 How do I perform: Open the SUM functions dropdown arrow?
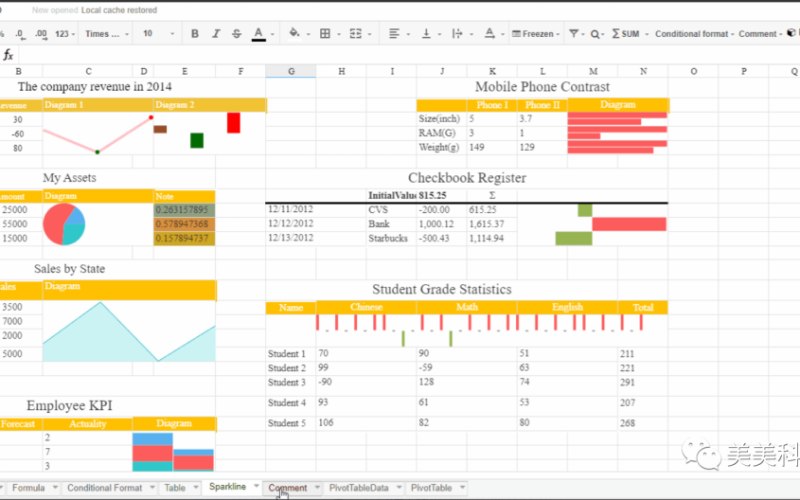coord(646,34)
